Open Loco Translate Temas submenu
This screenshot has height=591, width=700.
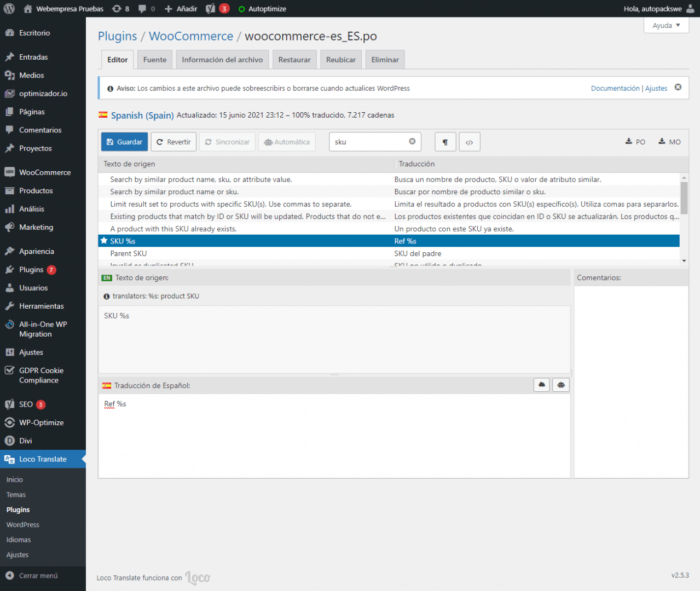coord(16,495)
